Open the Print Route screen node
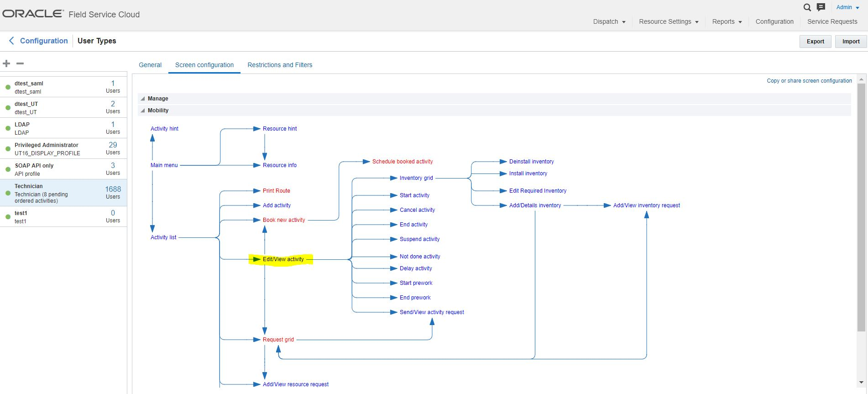Image resolution: width=868 pixels, height=394 pixels. tap(277, 191)
